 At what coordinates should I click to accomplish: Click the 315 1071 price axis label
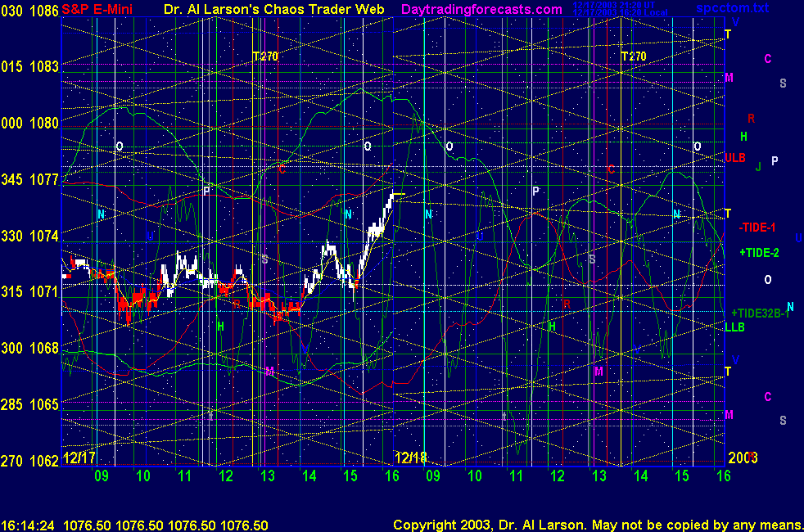[x=29, y=291]
